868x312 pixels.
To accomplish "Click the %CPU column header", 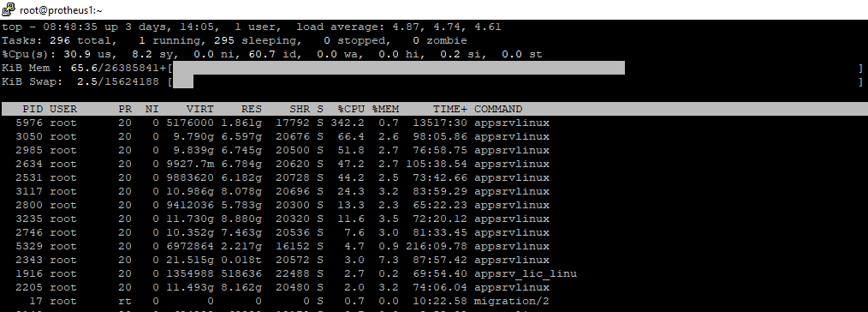I will [x=351, y=109].
